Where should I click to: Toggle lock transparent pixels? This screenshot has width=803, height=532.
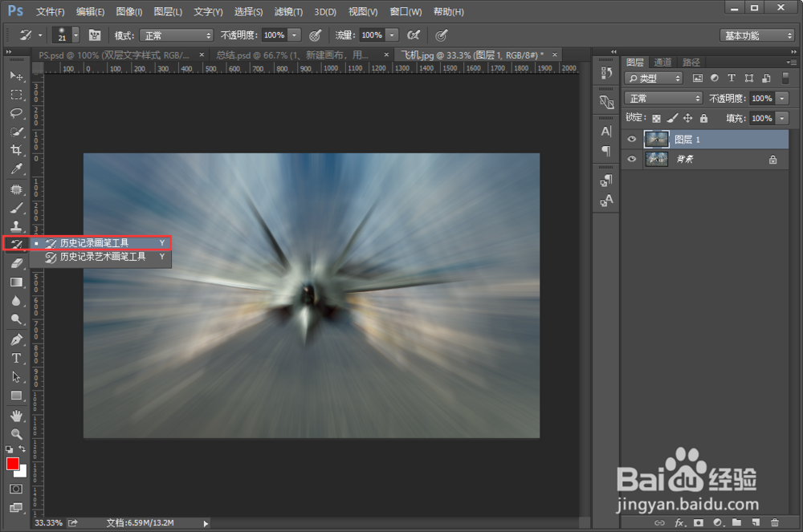pos(656,119)
